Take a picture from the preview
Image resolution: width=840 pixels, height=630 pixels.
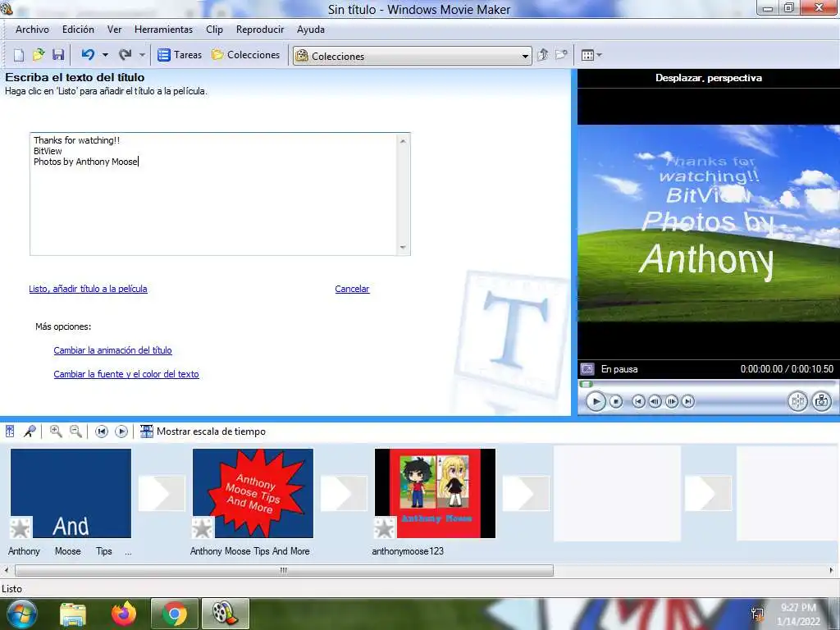click(821, 401)
